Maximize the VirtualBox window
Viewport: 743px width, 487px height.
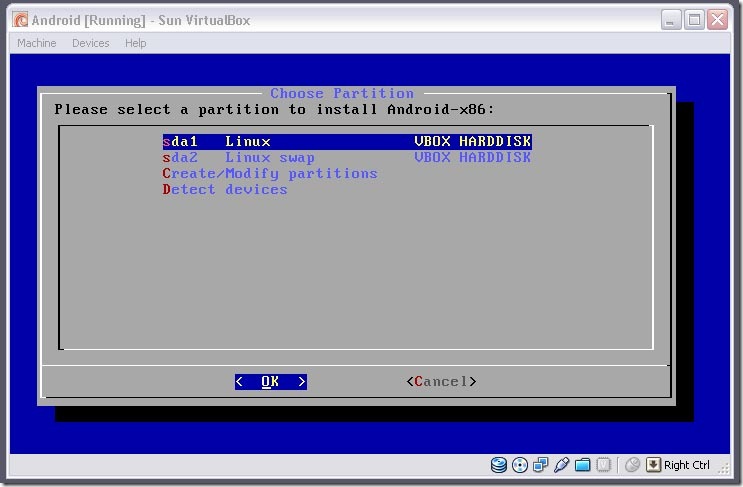[695, 20]
